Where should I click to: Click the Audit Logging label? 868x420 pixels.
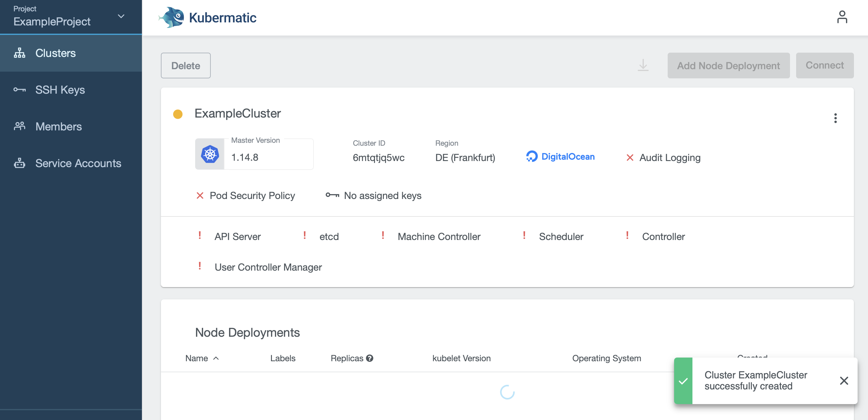670,158
